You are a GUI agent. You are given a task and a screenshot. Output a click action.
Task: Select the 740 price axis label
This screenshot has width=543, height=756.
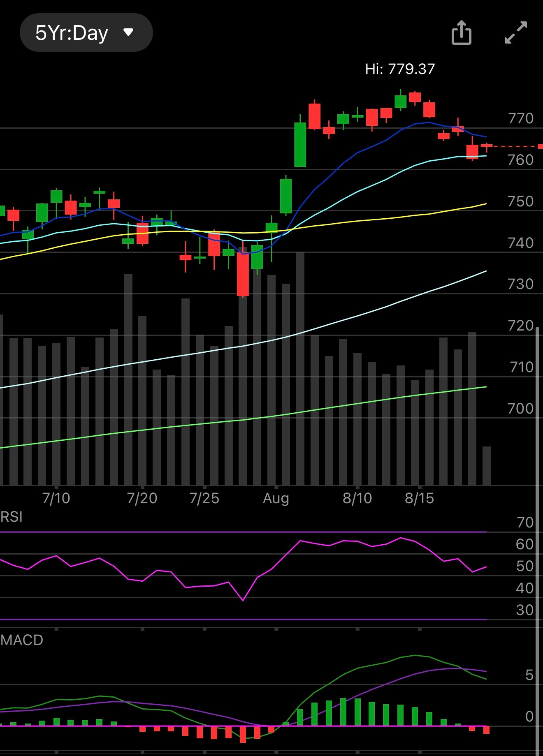tap(521, 243)
